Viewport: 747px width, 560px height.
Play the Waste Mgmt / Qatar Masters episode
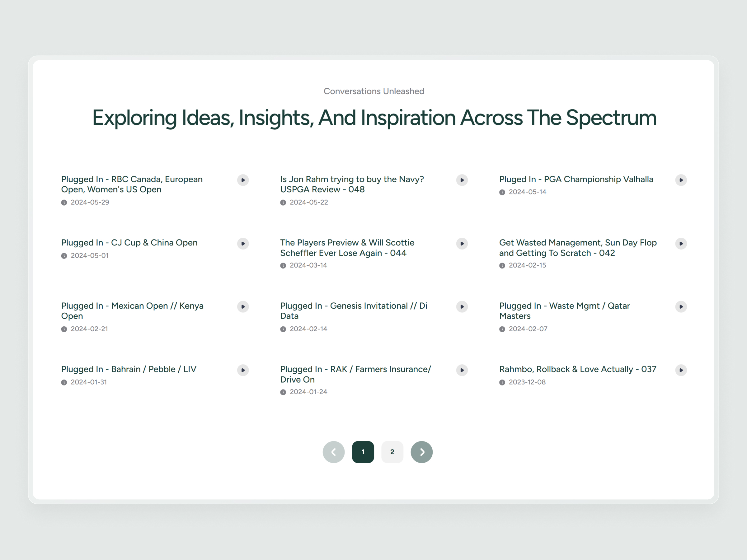point(681,306)
